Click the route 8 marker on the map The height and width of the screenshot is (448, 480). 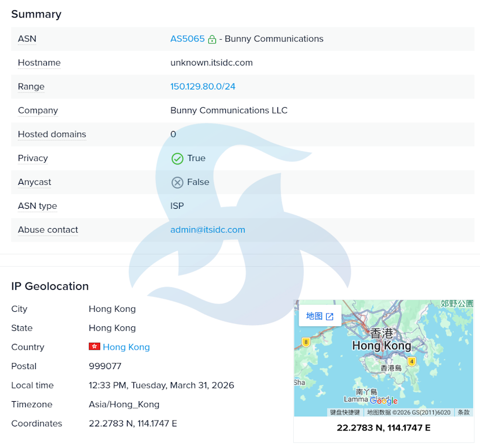tap(306, 342)
